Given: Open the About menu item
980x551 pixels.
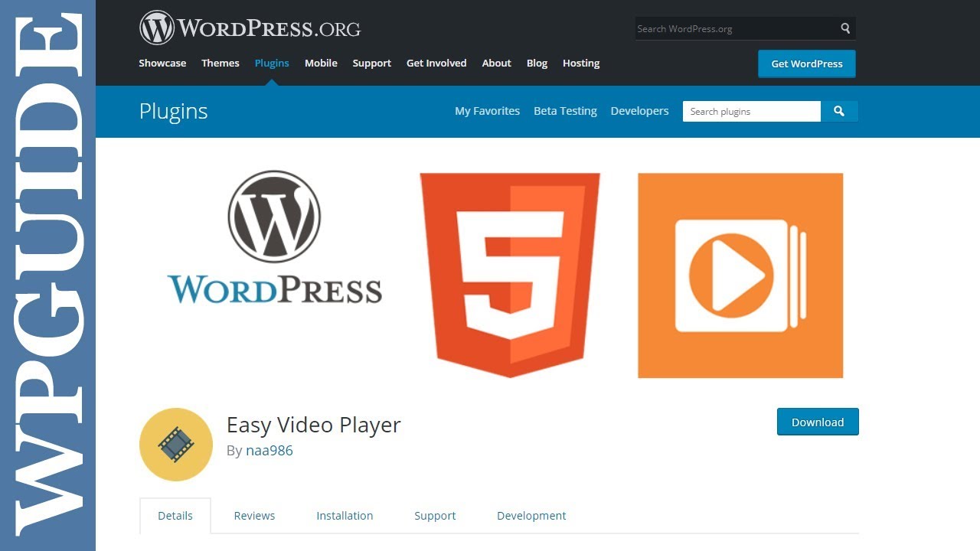Looking at the screenshot, I should (x=496, y=63).
